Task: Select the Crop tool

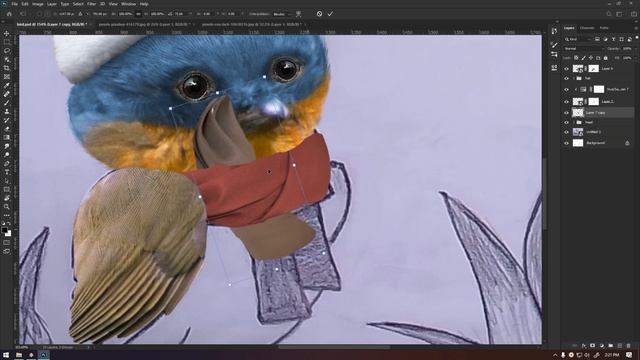Action: pyautogui.click(x=7, y=68)
